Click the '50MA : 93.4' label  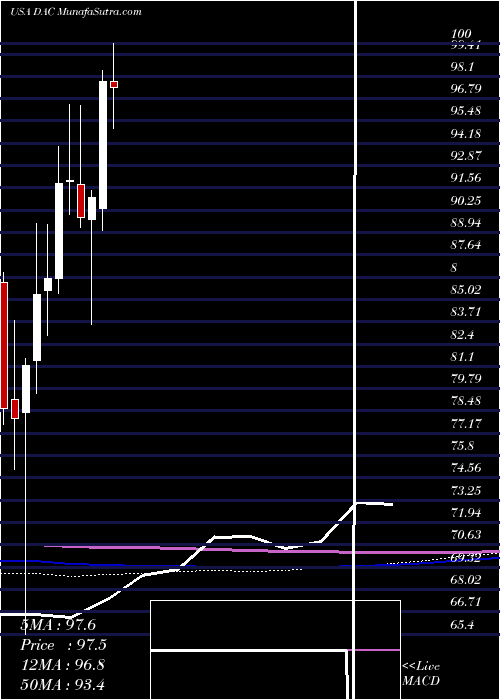coord(63,684)
